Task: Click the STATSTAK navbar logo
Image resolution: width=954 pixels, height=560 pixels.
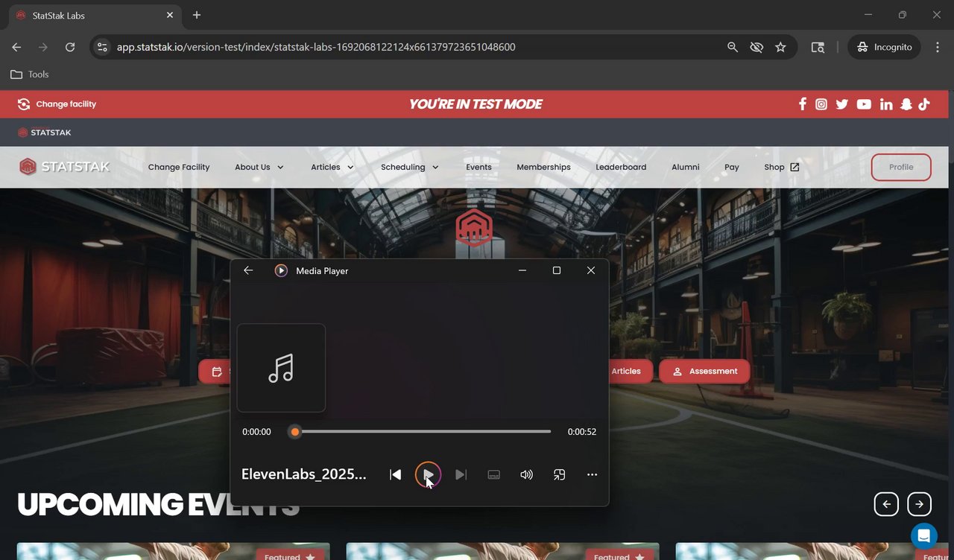Action: pos(65,167)
